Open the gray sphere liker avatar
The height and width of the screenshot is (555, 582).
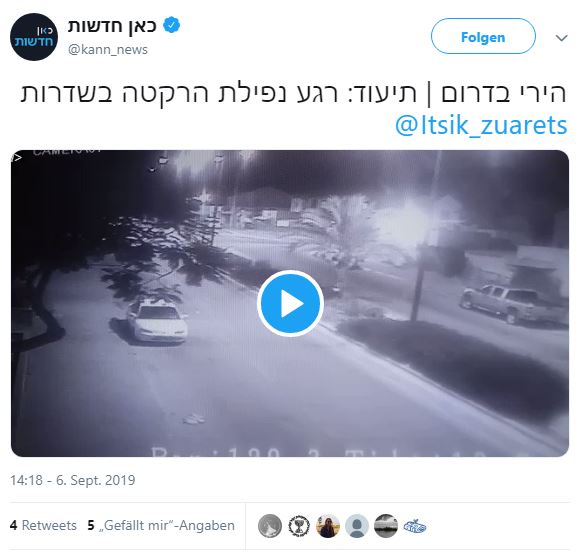pyautogui.click(x=270, y=526)
